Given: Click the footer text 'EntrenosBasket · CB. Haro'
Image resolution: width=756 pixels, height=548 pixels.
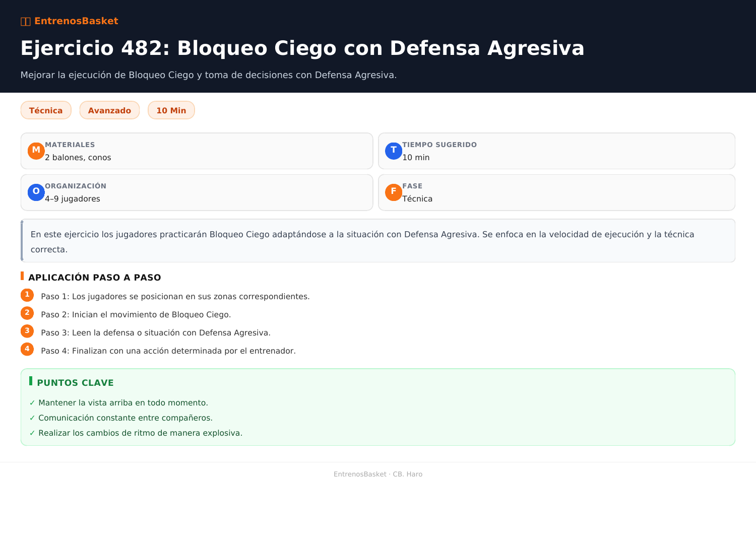Looking at the screenshot, I should point(378,474).
